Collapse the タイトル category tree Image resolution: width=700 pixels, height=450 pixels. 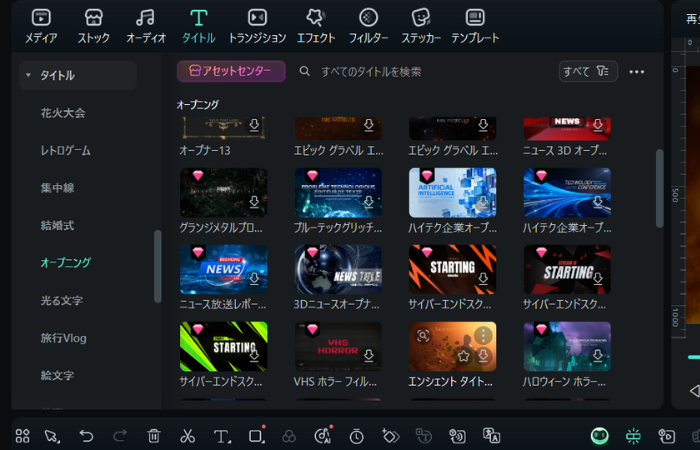(28, 75)
